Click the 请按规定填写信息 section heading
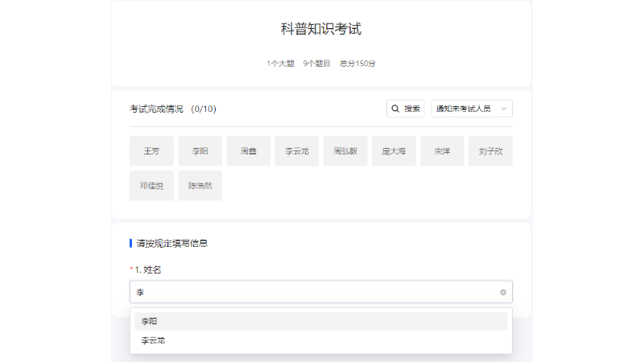The image size is (644, 362). coord(171,244)
